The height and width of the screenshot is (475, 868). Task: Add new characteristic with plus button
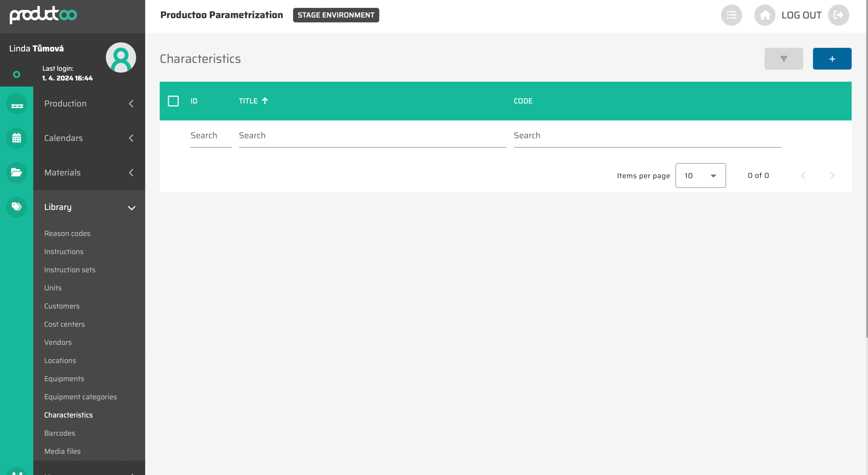(x=832, y=59)
